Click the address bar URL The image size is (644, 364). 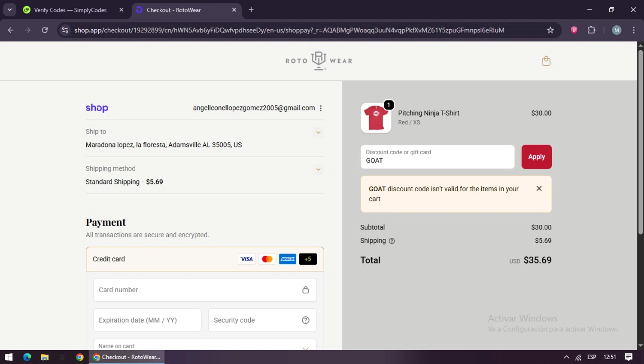(289, 30)
